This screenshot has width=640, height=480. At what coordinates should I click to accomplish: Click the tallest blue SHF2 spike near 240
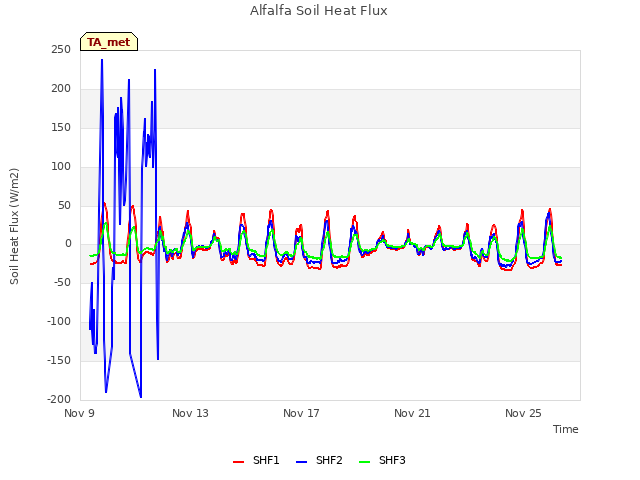click(102, 60)
